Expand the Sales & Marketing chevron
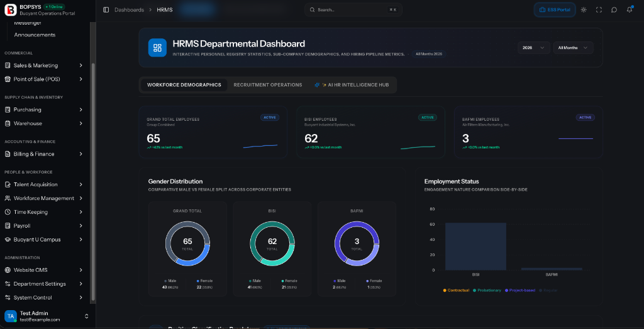The height and width of the screenshot is (329, 644). (x=81, y=65)
